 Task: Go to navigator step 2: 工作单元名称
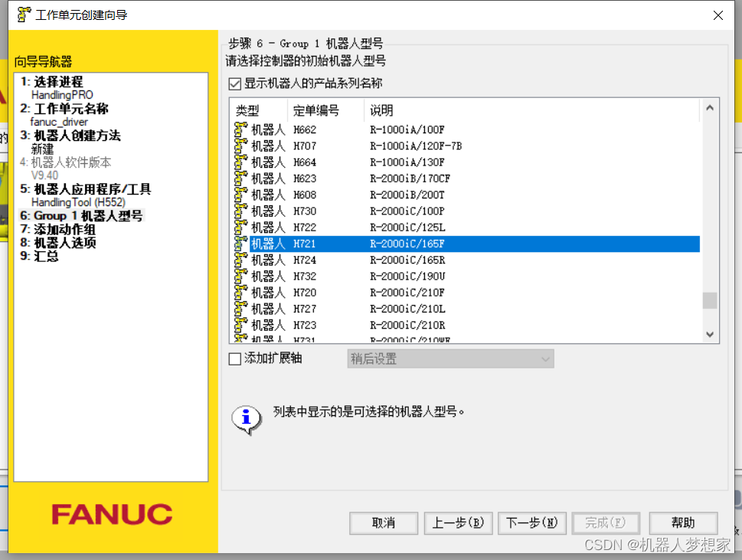click(64, 109)
